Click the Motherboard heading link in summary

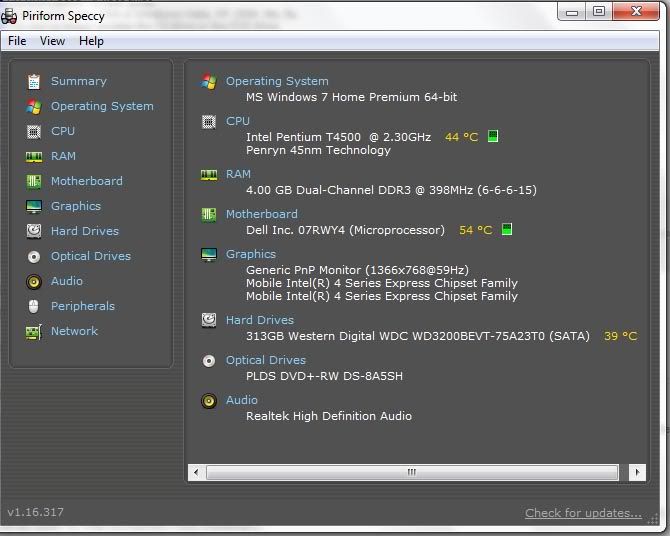pyautogui.click(x=262, y=214)
